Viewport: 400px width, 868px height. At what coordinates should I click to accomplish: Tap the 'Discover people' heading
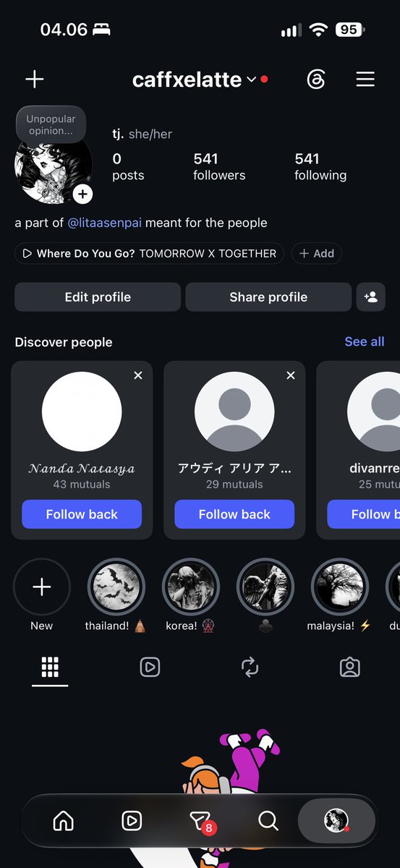click(64, 342)
